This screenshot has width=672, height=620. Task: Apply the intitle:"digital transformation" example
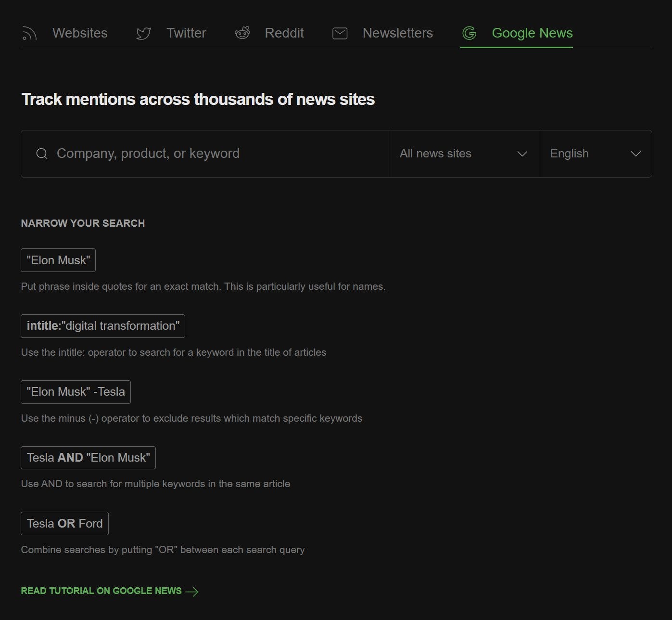pos(103,326)
